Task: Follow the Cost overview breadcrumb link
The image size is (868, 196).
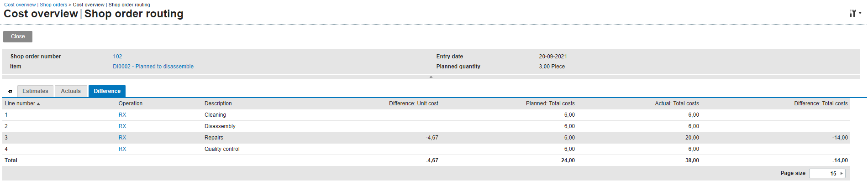Action: pyautogui.click(x=20, y=5)
